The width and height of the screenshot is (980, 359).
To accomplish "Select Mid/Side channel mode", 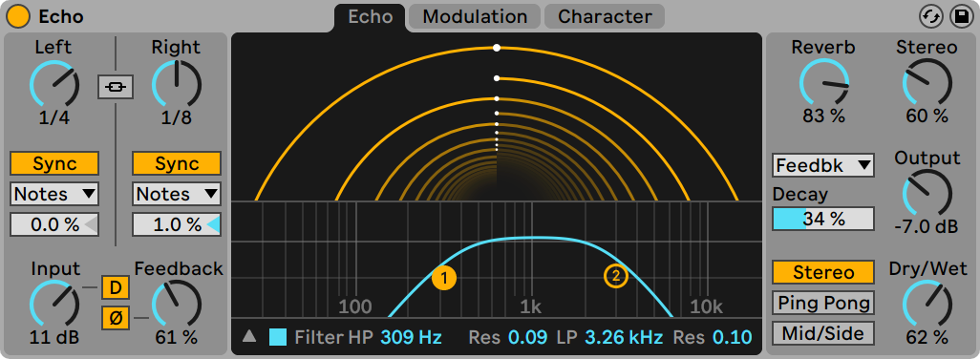I will [823, 333].
